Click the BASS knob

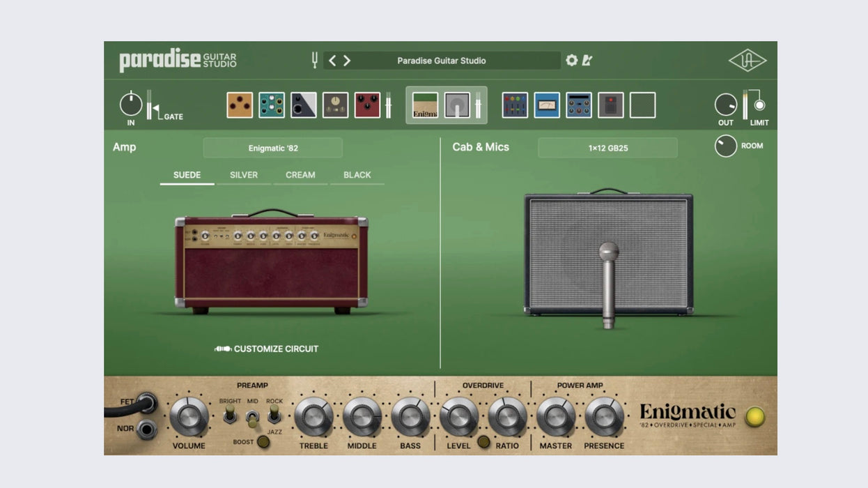[410, 417]
